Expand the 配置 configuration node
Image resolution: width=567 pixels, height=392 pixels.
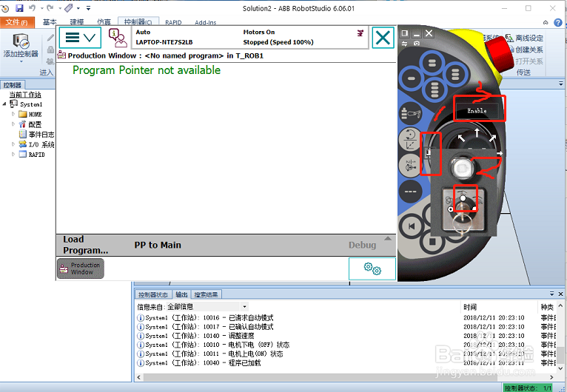[13, 124]
